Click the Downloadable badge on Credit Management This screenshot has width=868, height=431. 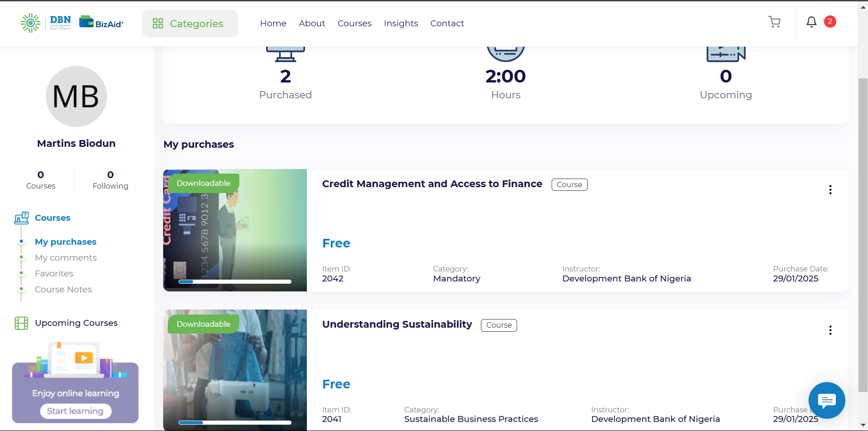pos(204,183)
